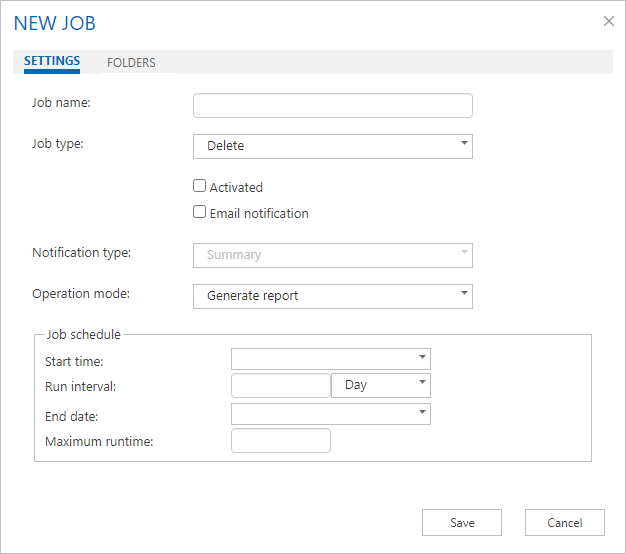Select the SETTINGS tab
626x554 pixels.
pos(52,62)
